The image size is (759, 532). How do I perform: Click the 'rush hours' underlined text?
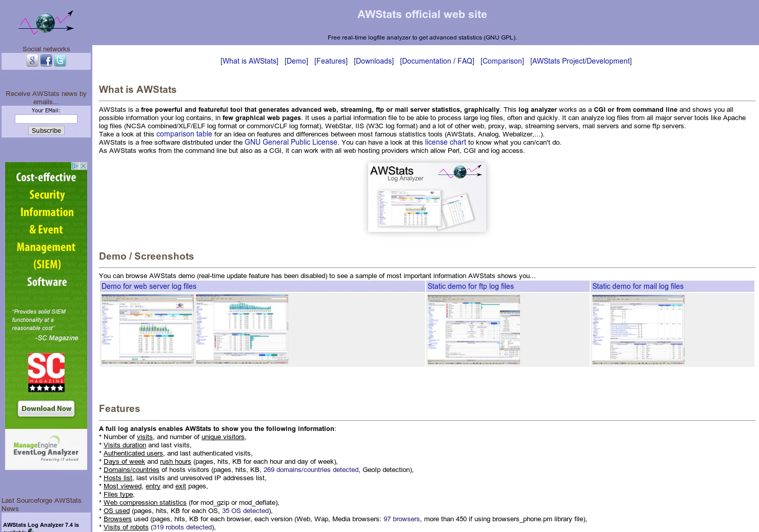point(175,462)
